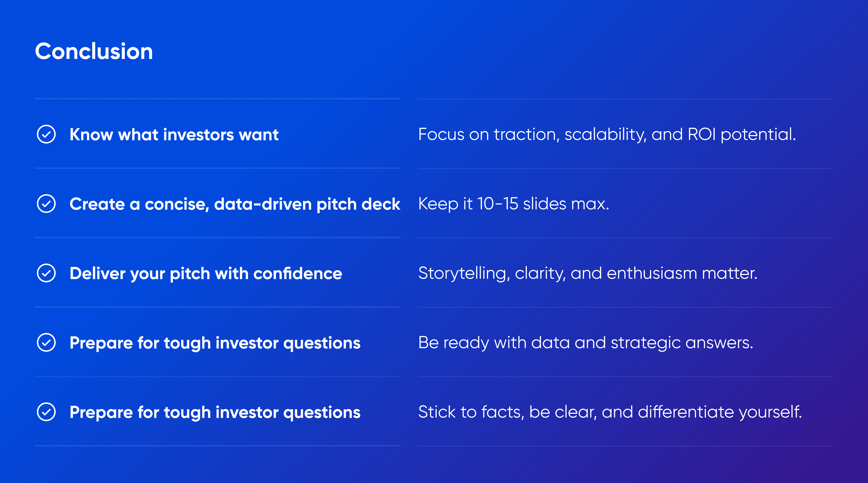
Task: Select the Conclusion slide title
Action: click(94, 52)
